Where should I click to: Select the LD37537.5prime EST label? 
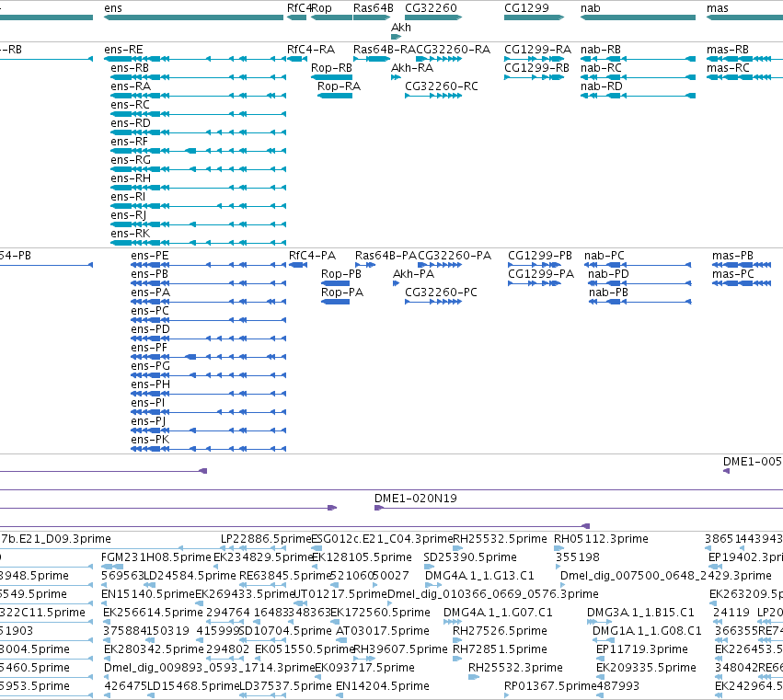pos(285,686)
